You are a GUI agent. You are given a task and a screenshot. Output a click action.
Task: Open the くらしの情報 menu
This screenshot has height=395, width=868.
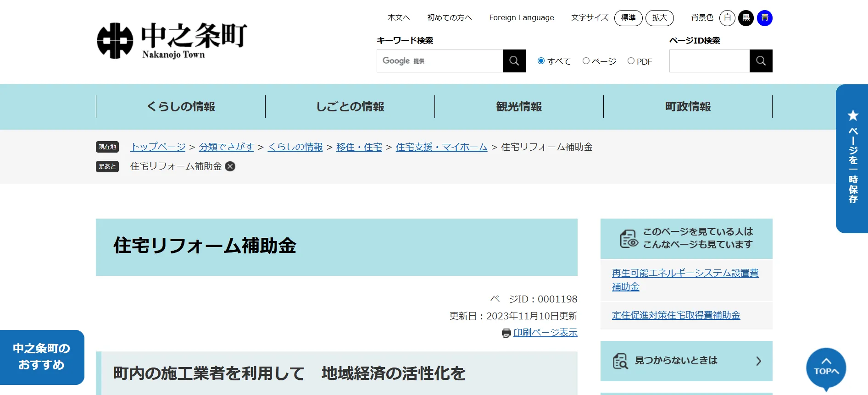[x=181, y=107]
